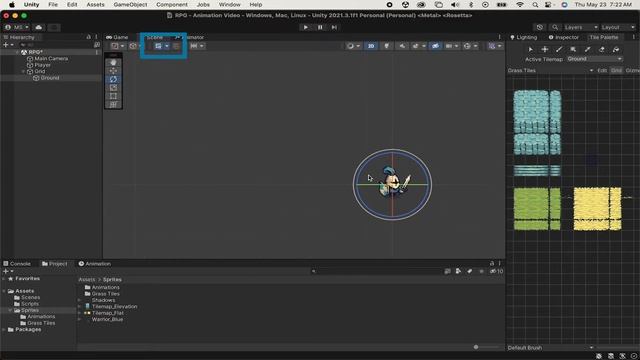Open the scene draw mode dropdown
Screen dimensions: 640x360
353,46
